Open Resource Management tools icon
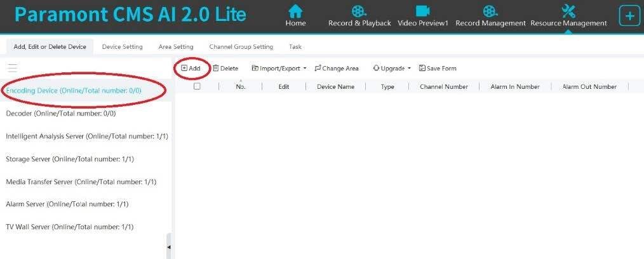Image resolution: width=644 pixels, height=259 pixels. point(568,11)
